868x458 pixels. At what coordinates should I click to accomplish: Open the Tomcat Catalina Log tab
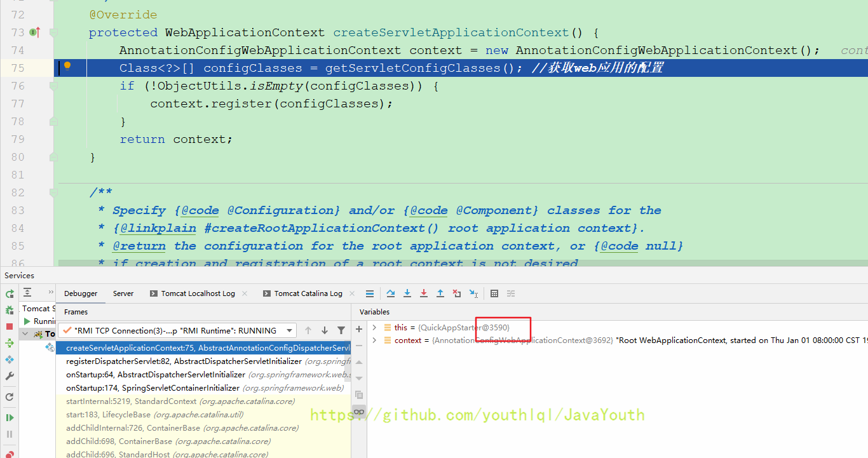(x=308, y=293)
